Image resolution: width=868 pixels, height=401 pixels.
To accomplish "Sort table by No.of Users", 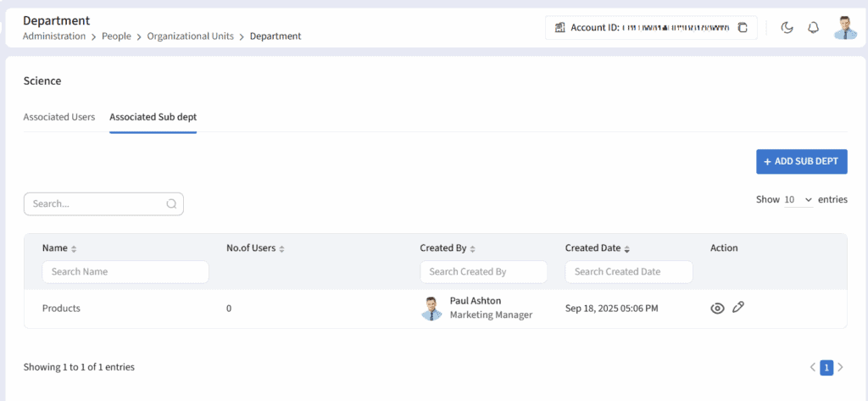I will point(281,248).
